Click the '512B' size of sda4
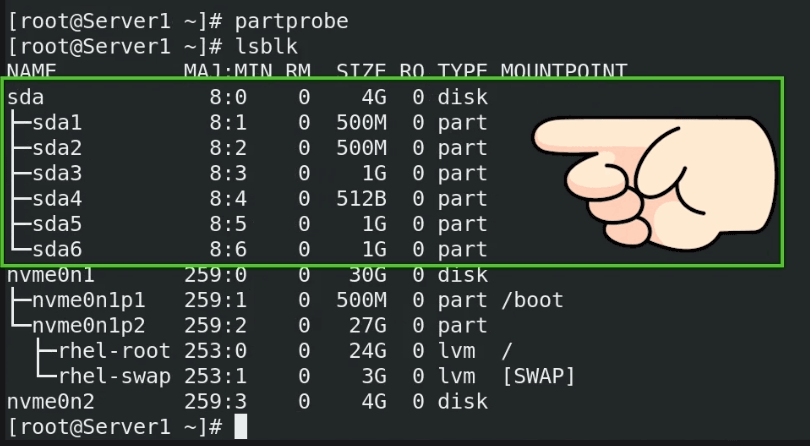Image resolution: width=810 pixels, height=446 pixels. [362, 198]
